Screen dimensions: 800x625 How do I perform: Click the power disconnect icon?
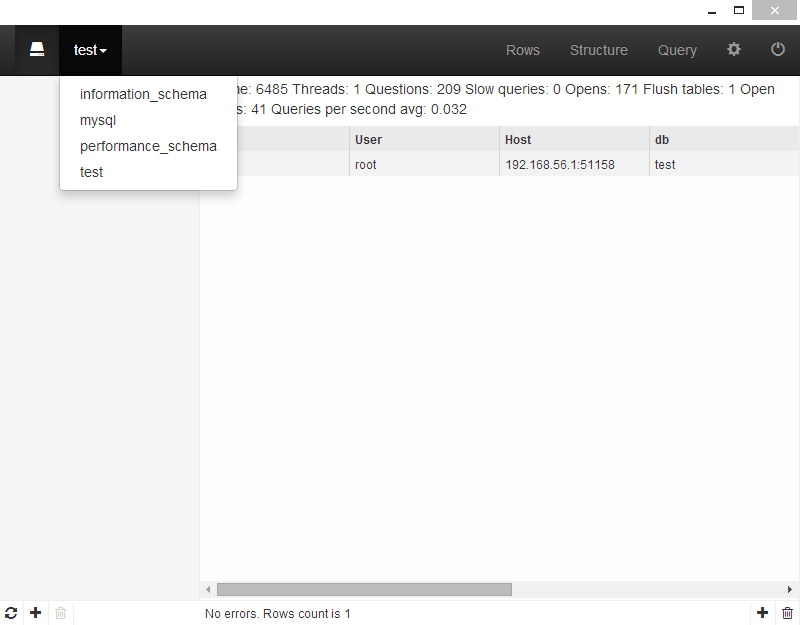(778, 50)
